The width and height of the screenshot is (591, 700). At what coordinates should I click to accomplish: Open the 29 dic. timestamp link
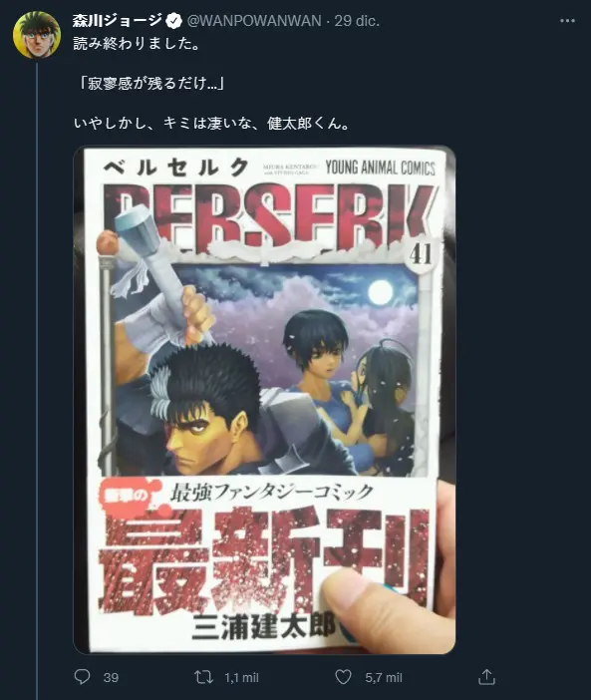(x=357, y=21)
